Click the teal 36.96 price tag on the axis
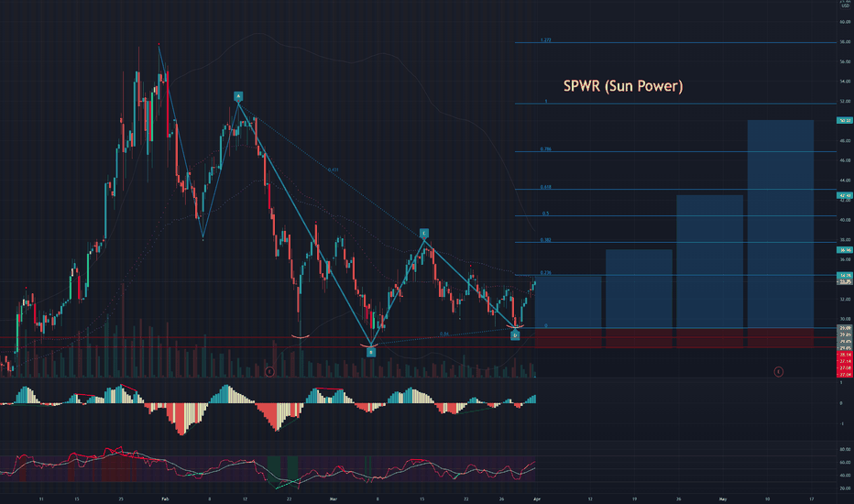 (845, 250)
